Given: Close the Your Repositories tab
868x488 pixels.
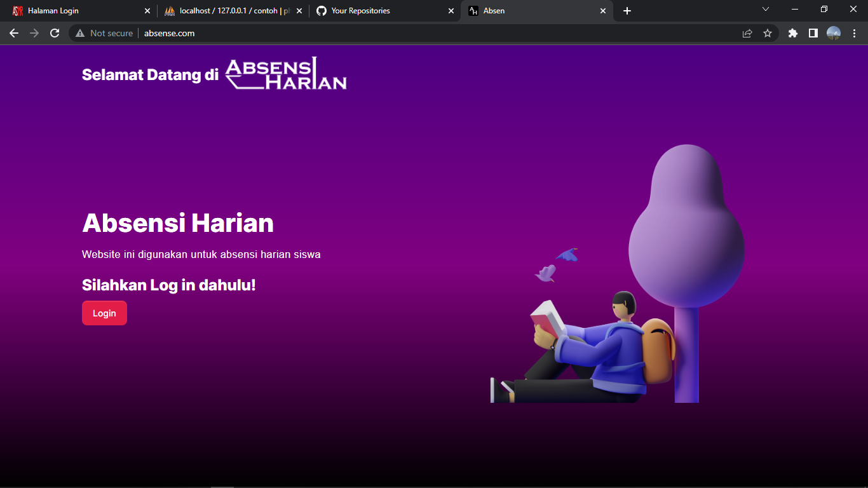Looking at the screenshot, I should pyautogui.click(x=451, y=11).
